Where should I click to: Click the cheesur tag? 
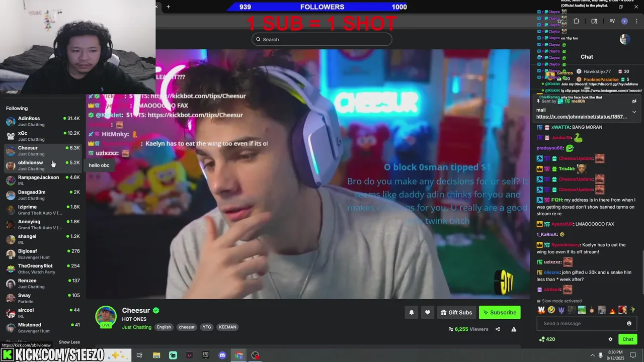(187, 327)
